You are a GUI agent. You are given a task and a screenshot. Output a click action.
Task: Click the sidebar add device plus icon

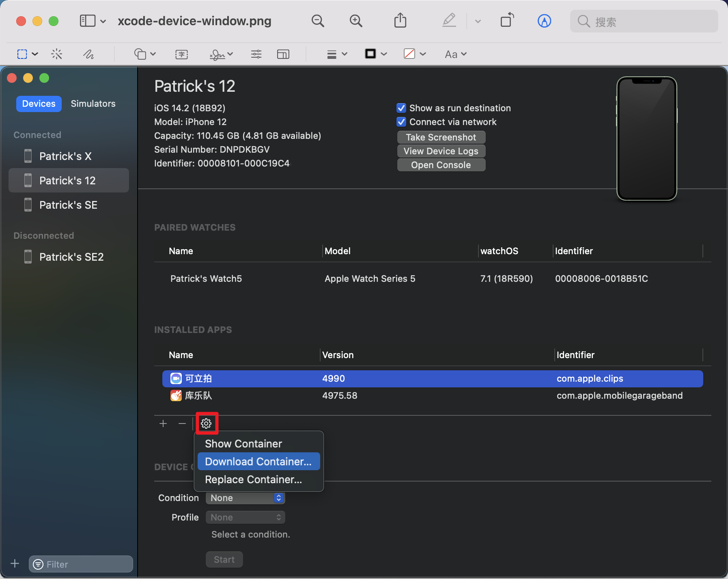tap(15, 564)
